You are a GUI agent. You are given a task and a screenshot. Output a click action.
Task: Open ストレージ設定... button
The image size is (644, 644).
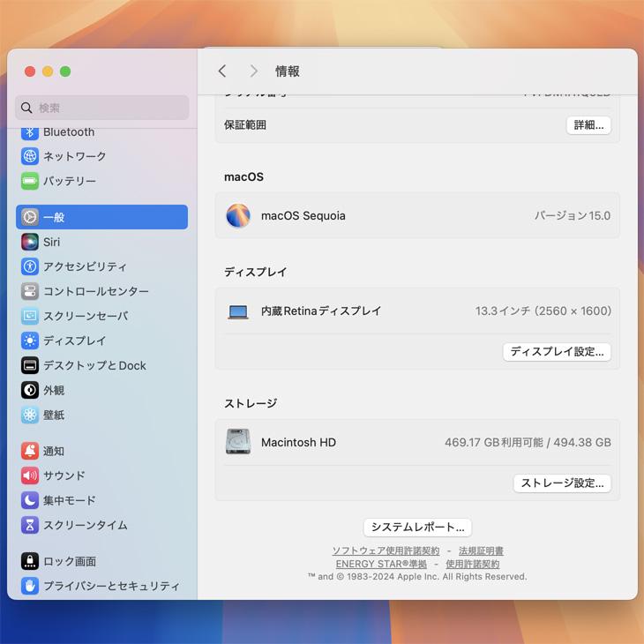pyautogui.click(x=562, y=483)
